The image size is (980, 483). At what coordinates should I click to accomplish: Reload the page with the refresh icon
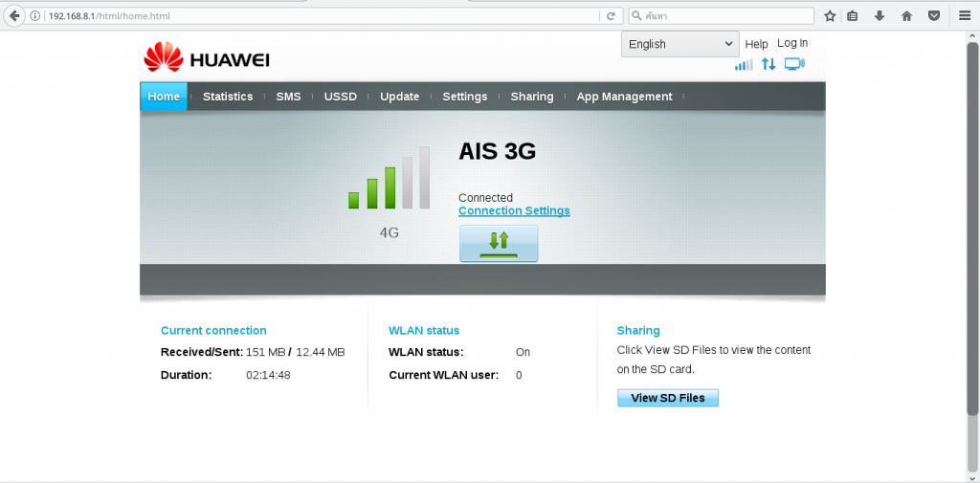[x=611, y=16]
